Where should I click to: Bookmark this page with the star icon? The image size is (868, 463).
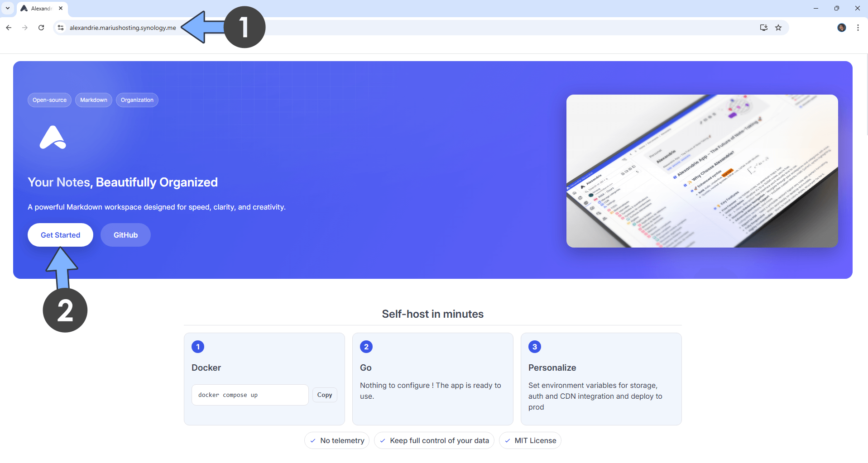coord(778,28)
